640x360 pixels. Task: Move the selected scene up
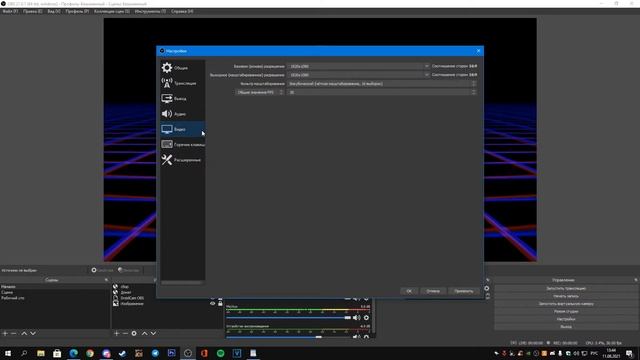point(24,333)
